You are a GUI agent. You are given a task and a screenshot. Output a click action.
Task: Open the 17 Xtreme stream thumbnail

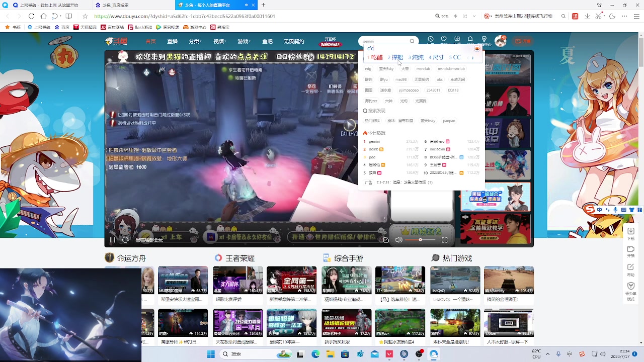pyautogui.click(x=400, y=280)
